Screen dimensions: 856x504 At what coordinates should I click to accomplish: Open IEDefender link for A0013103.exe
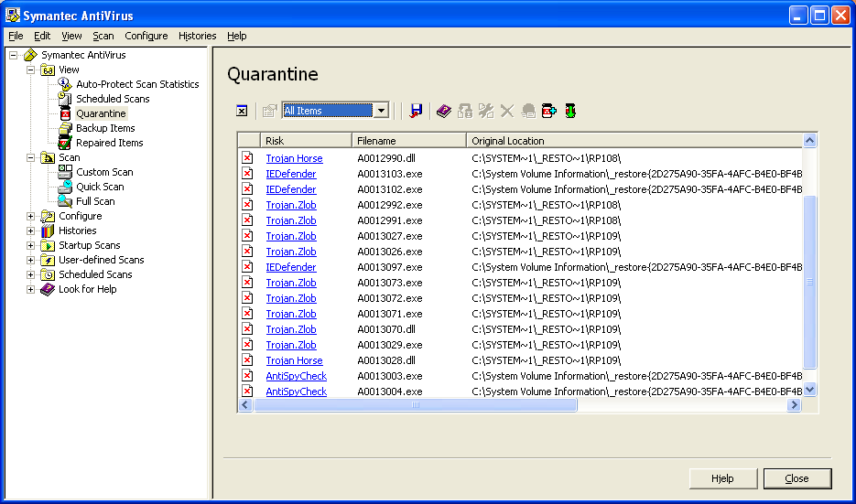click(x=291, y=174)
